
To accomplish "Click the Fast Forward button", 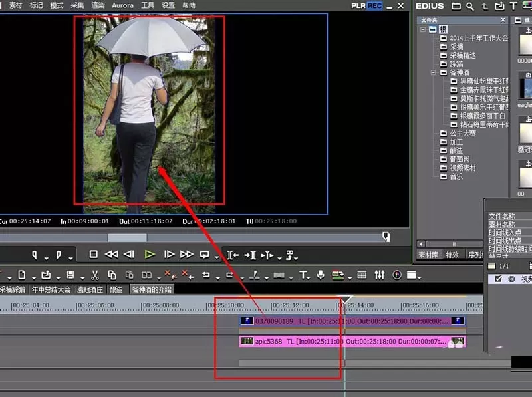I will [187, 254].
